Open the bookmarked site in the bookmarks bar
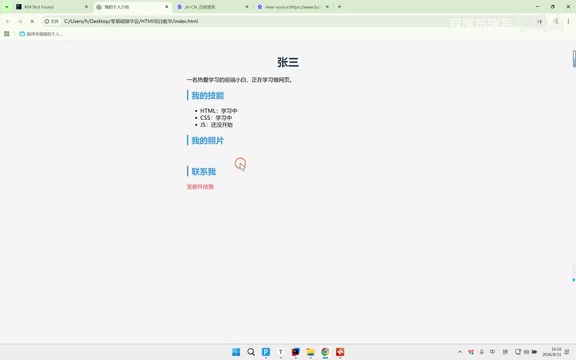The height and width of the screenshot is (360, 576). point(41,34)
